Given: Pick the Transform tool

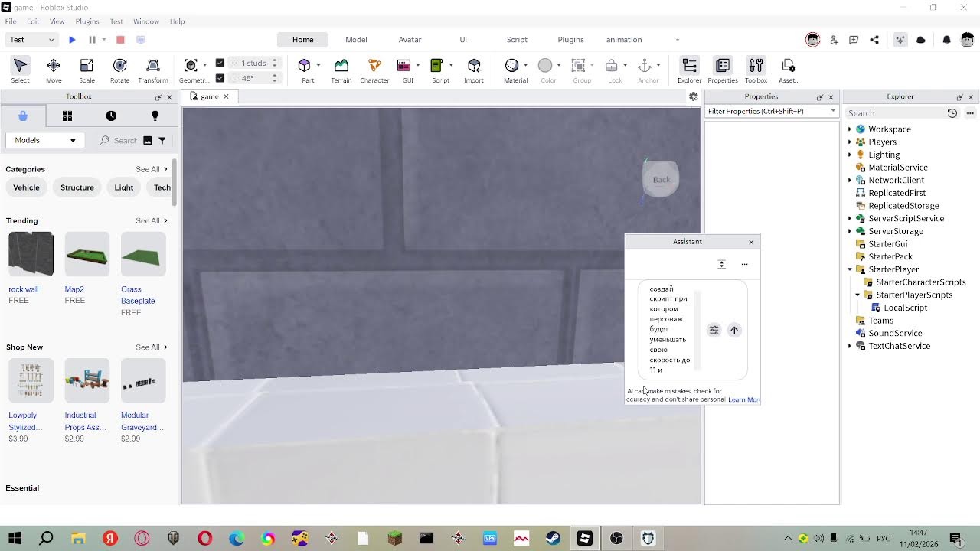Looking at the screenshot, I should [152, 70].
